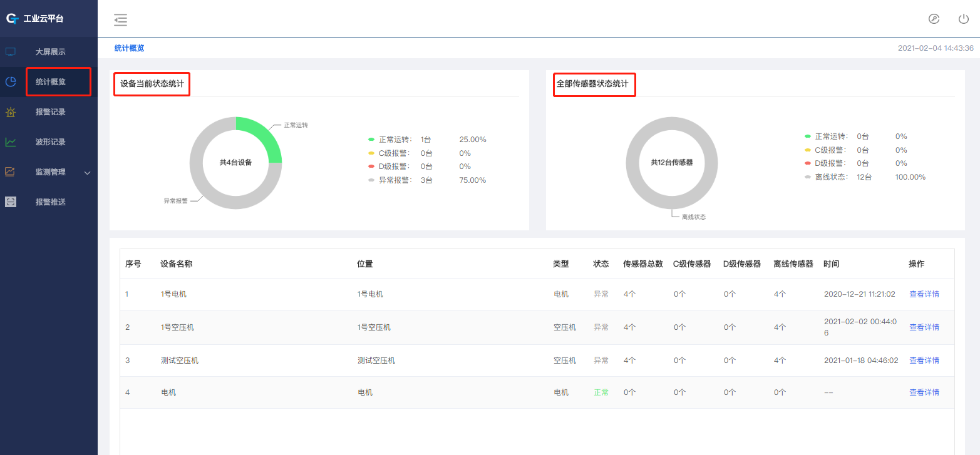Go to 波形记录 in sidebar
The image size is (980, 455).
50,142
